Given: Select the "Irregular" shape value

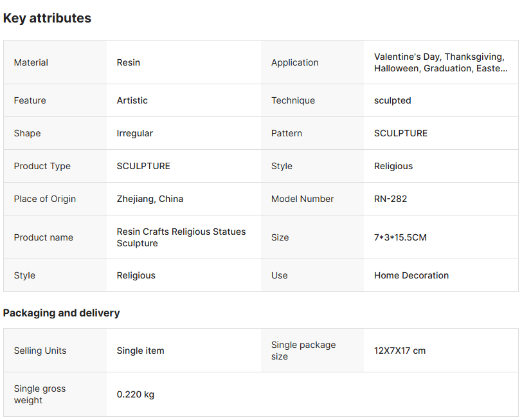Looking at the screenshot, I should pos(134,133).
